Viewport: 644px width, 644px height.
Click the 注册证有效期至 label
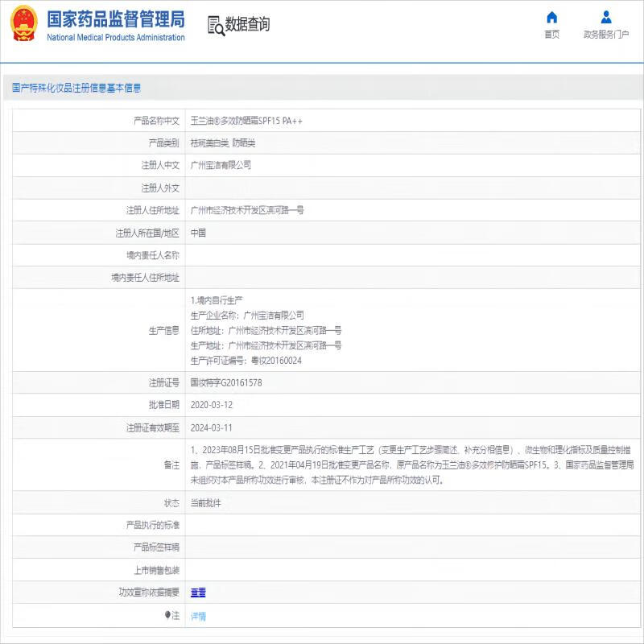(x=153, y=428)
